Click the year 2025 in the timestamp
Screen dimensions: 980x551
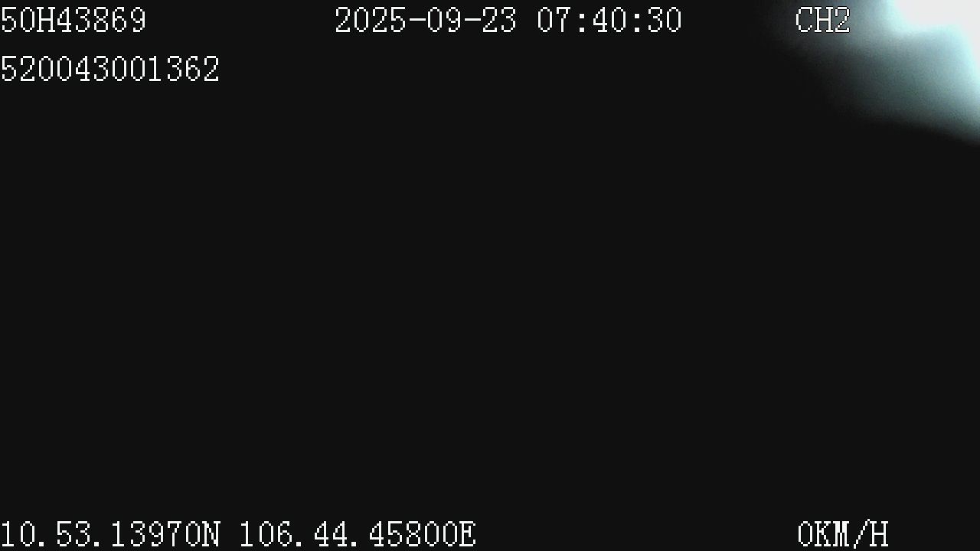[x=371, y=21]
